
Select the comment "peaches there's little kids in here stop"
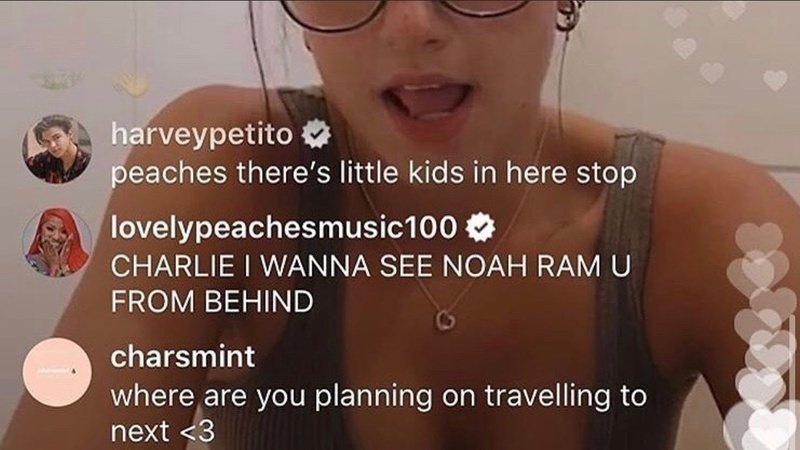pyautogui.click(x=373, y=173)
